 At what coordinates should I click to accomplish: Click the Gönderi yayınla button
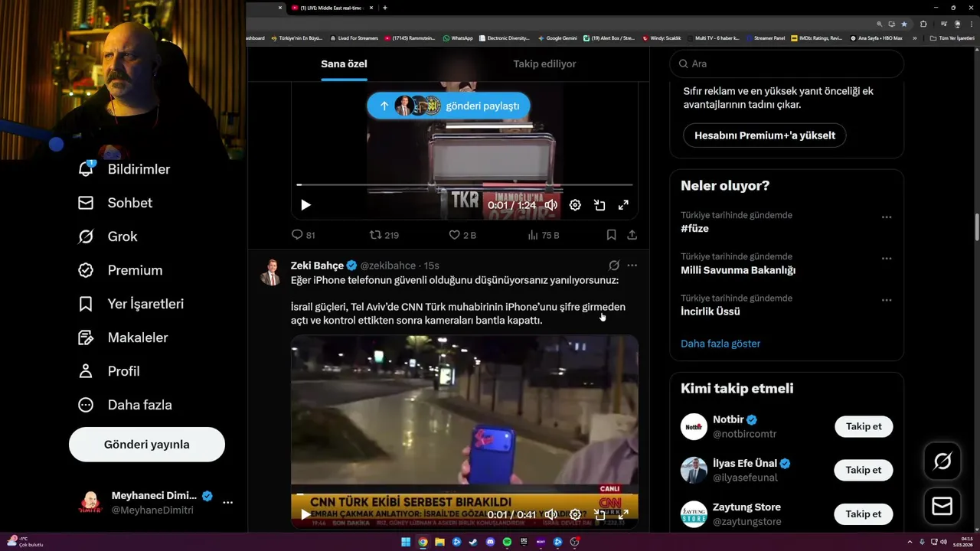[x=147, y=445]
